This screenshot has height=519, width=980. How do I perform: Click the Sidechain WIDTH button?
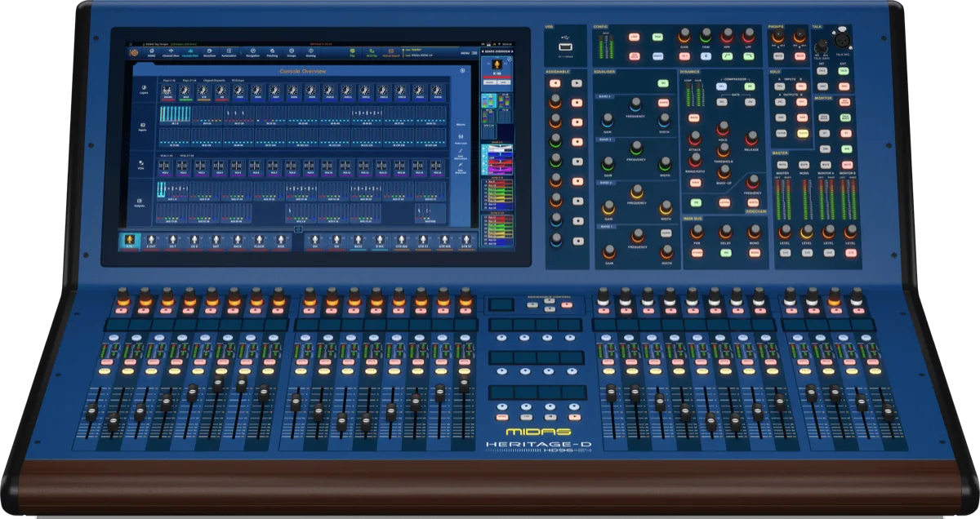[752, 202]
